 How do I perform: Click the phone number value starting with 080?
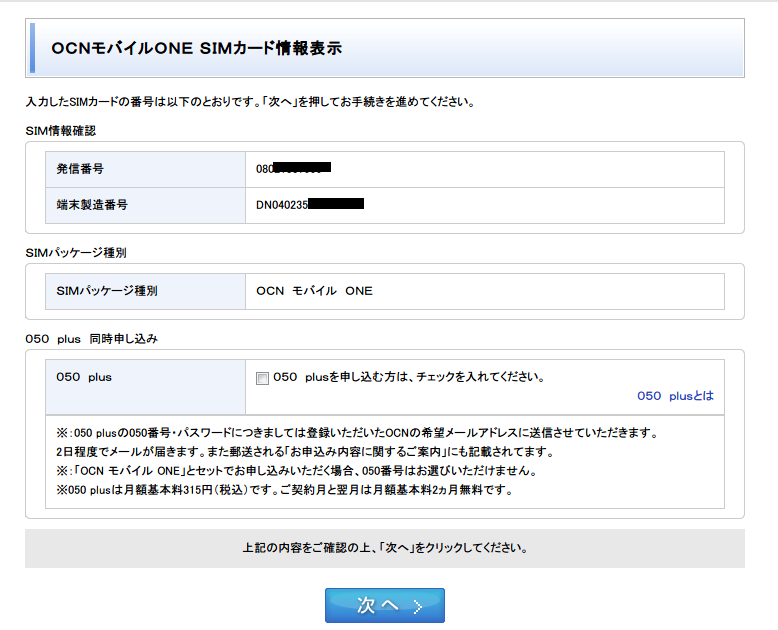click(x=293, y=169)
